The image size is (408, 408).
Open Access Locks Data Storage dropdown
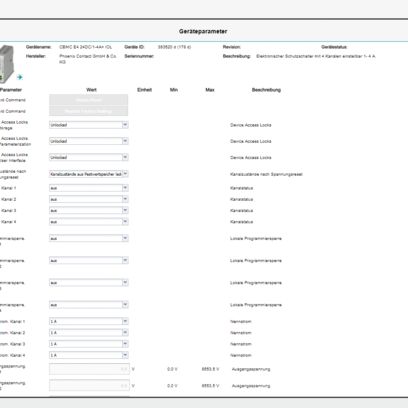[x=89, y=125]
